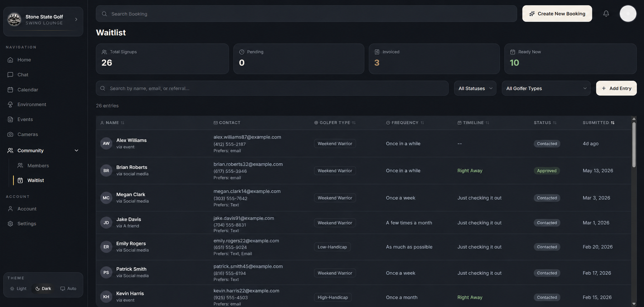Sort table by Submitted column

pyautogui.click(x=599, y=123)
